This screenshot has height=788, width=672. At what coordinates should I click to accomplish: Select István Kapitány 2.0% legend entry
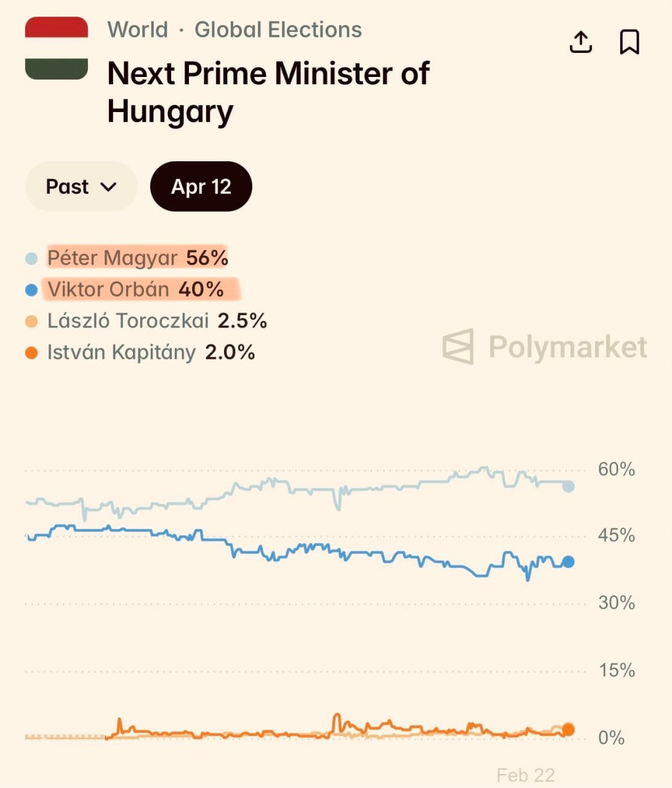tap(151, 352)
